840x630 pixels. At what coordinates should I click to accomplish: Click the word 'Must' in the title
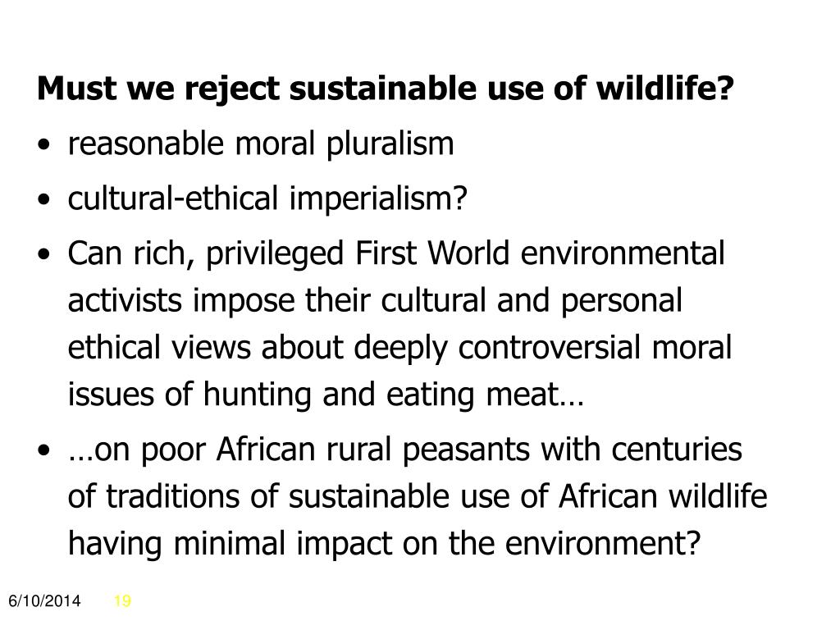tap(76, 89)
